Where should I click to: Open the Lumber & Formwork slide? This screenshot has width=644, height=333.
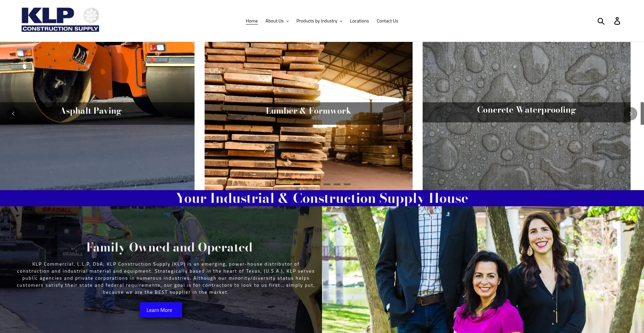click(309, 116)
